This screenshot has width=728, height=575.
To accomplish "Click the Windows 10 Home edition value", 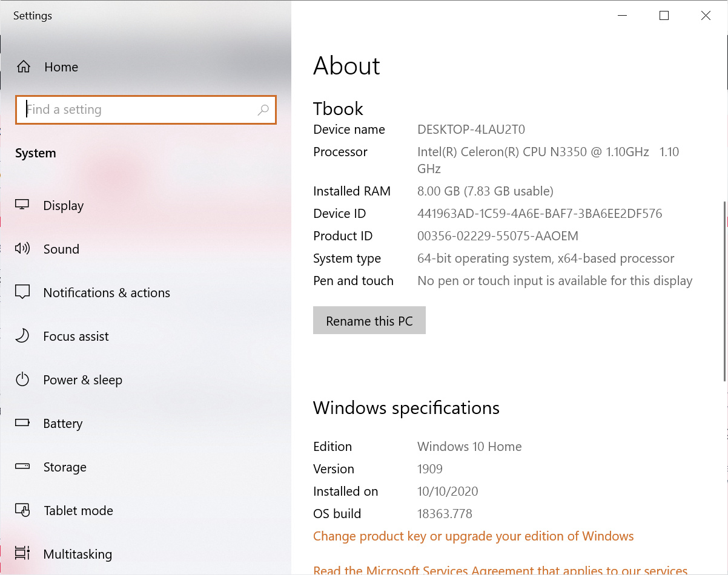I will 469,447.
